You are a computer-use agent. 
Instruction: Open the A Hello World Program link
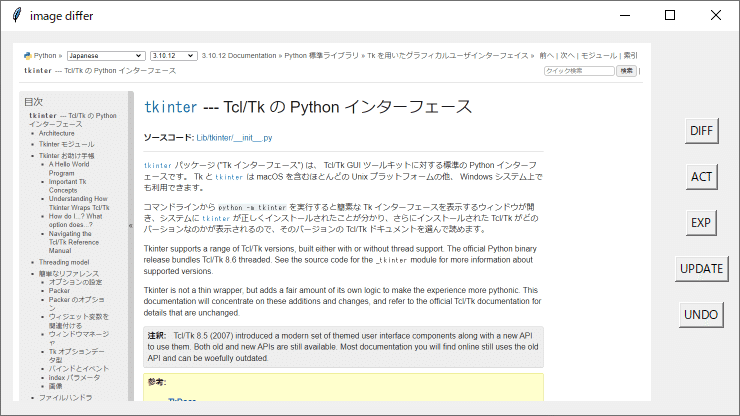click(69, 169)
